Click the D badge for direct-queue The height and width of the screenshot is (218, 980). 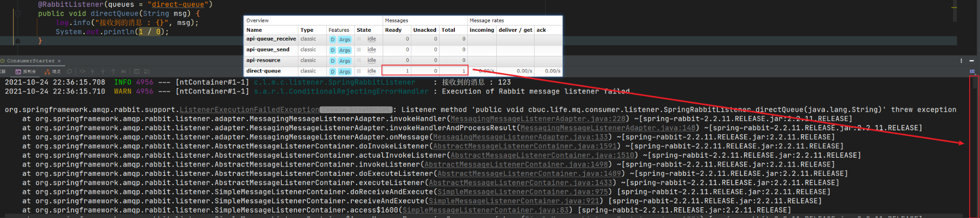(333, 72)
